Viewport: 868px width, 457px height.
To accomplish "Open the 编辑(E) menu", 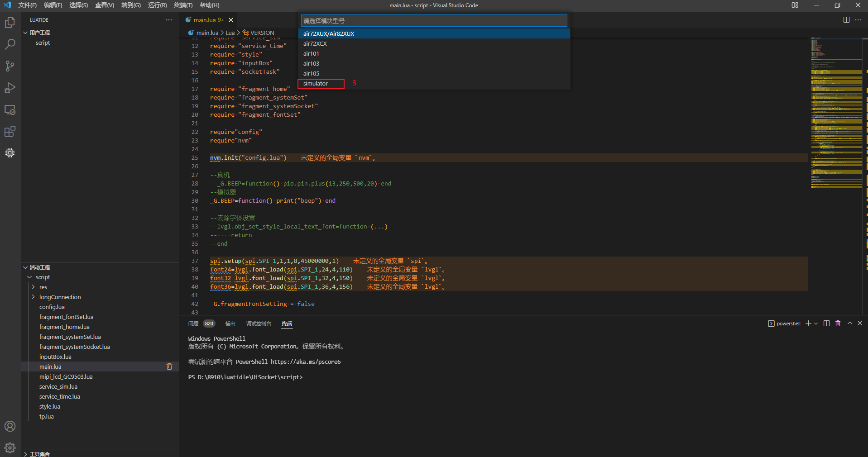I will point(53,5).
